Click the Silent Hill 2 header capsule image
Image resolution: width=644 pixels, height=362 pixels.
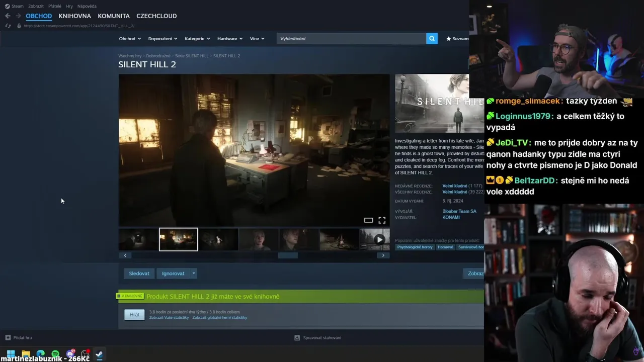coord(439,104)
